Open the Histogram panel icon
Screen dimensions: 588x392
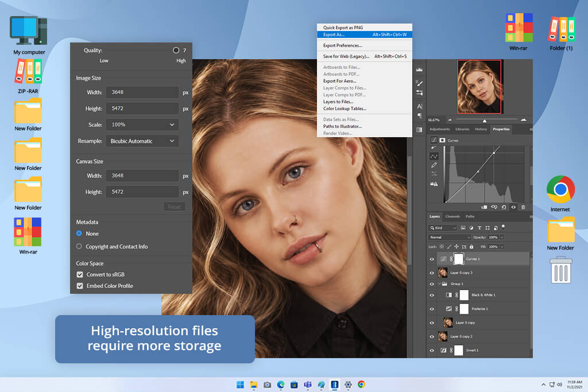(419, 69)
